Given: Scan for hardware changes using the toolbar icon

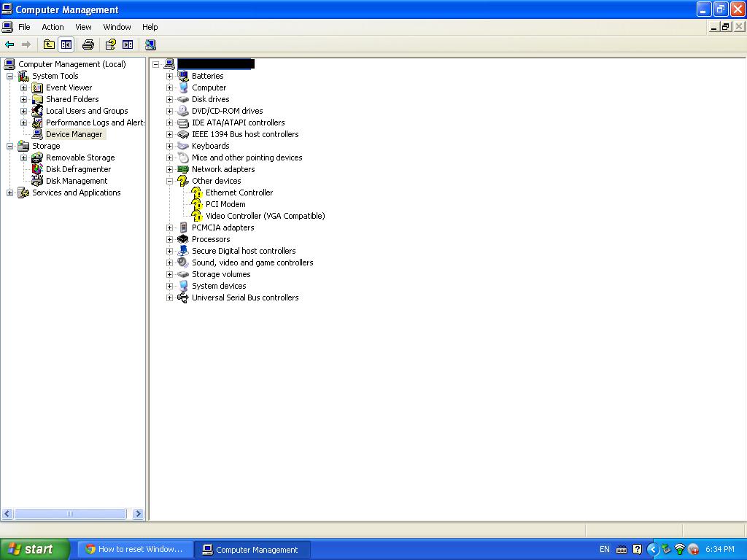Looking at the screenshot, I should (150, 44).
